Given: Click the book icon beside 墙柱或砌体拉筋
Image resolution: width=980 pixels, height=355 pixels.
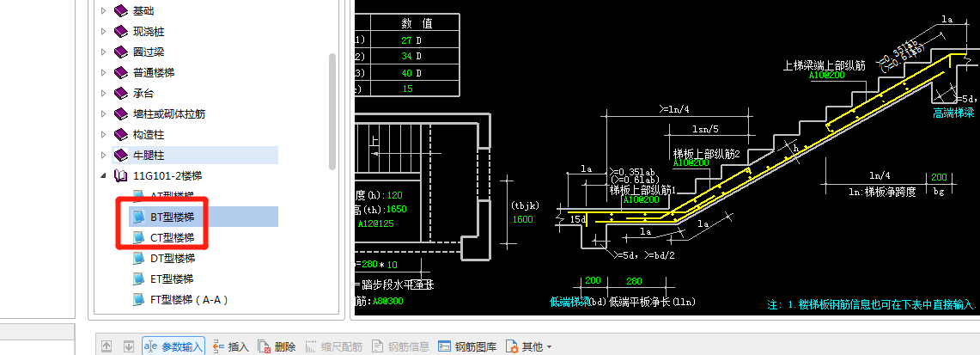Looking at the screenshot, I should click(121, 113).
